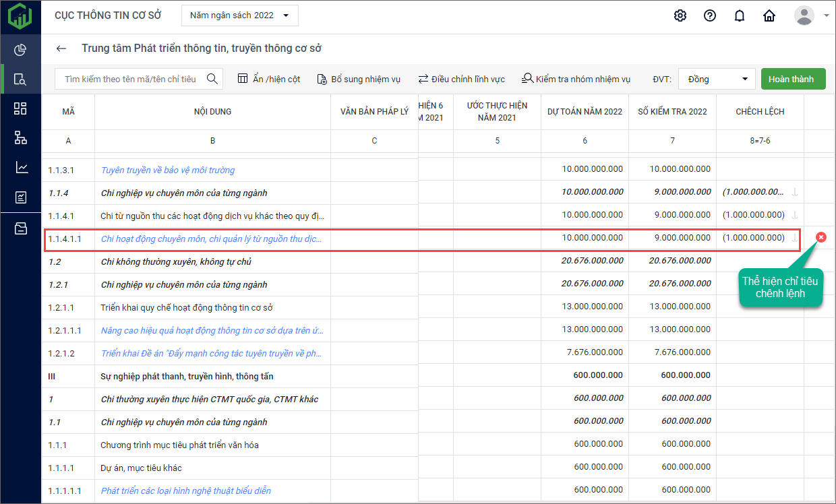The height and width of the screenshot is (504, 836).
Task: Click the dashboard grid icon in sidebar
Action: pos(20,108)
